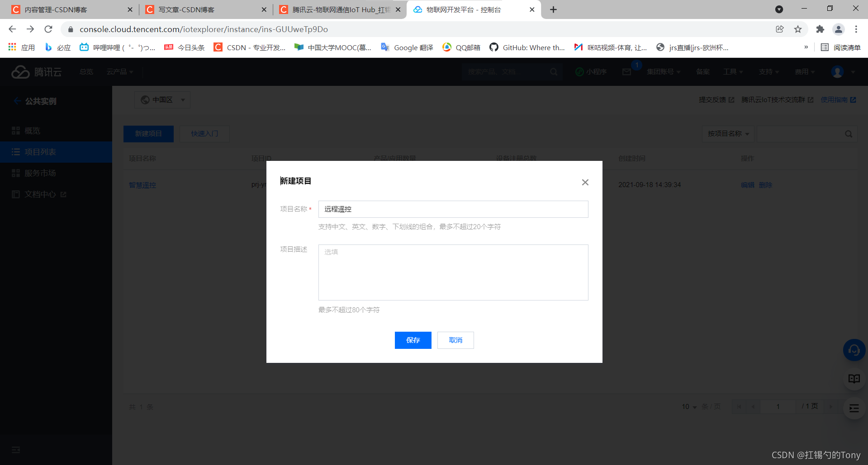Click the search magnifier in top navigation

pyautogui.click(x=554, y=71)
